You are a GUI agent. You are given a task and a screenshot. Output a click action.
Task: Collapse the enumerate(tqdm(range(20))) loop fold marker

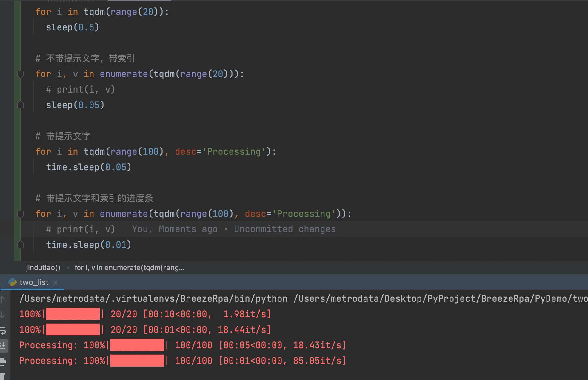click(20, 74)
